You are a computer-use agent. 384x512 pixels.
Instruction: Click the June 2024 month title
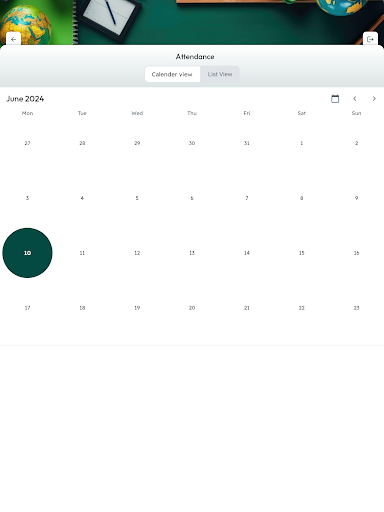[25, 99]
